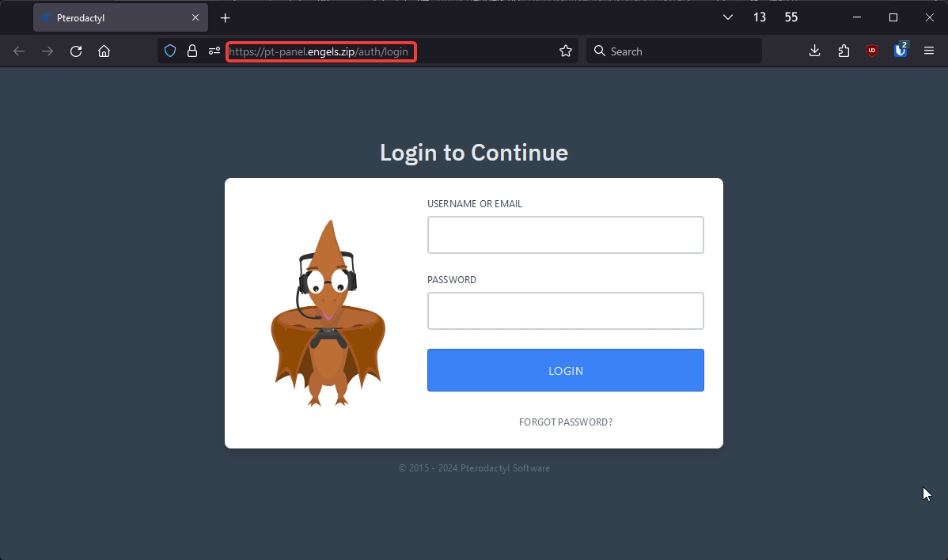Image resolution: width=948 pixels, height=560 pixels.
Task: View site security padlock info
Action: pyautogui.click(x=192, y=51)
